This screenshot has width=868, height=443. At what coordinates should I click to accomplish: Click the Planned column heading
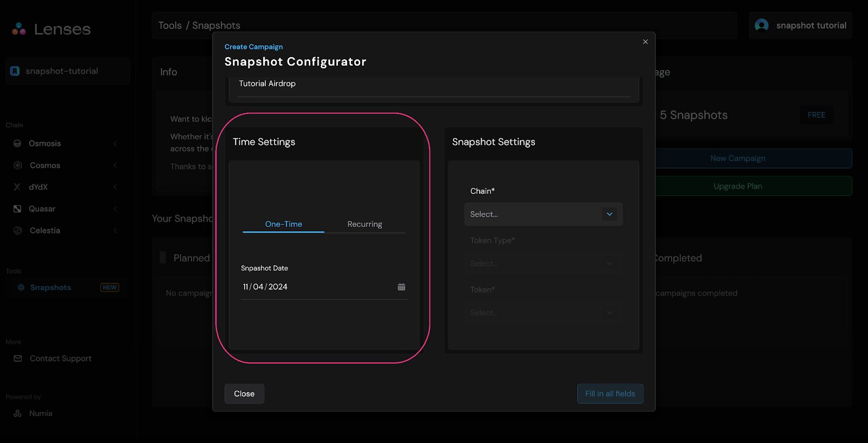pos(192,258)
